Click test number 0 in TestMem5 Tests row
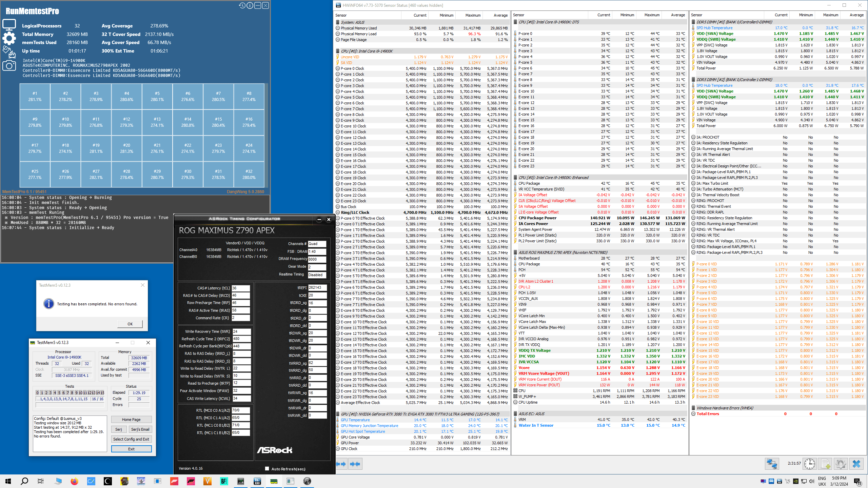Image resolution: width=868 pixels, height=488 pixels. point(38,392)
